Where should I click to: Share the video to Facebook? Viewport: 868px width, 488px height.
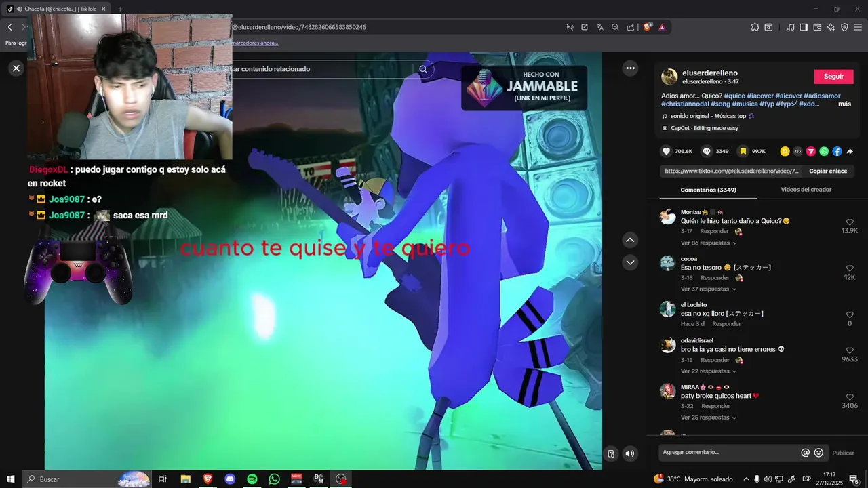tap(837, 151)
